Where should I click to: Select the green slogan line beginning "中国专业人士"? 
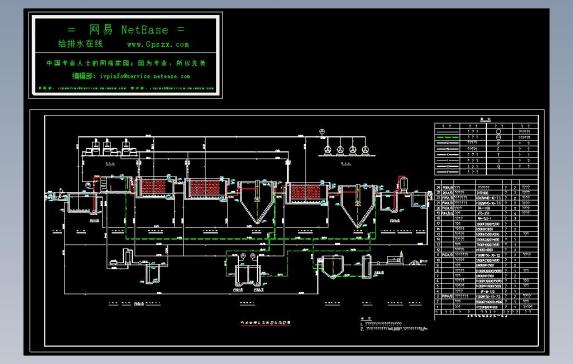pos(126,63)
